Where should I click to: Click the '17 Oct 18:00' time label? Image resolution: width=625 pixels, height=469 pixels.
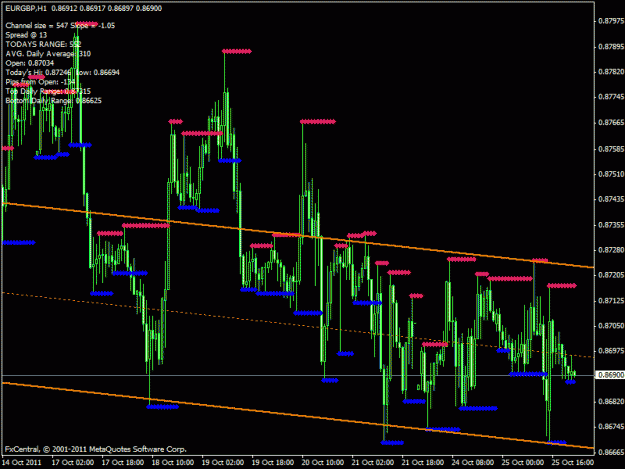coord(122,463)
